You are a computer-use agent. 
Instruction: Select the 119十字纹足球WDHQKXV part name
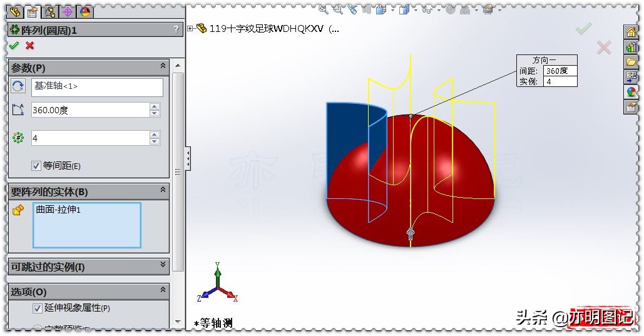266,28
